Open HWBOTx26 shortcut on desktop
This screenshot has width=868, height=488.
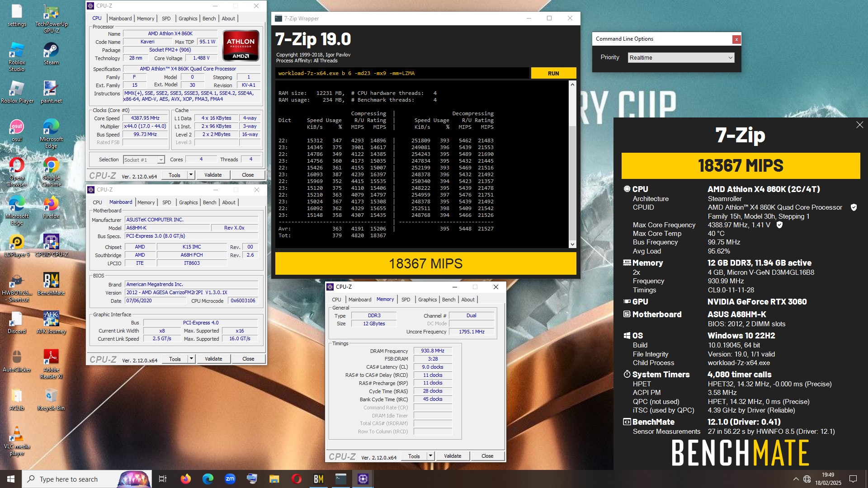tap(17, 287)
